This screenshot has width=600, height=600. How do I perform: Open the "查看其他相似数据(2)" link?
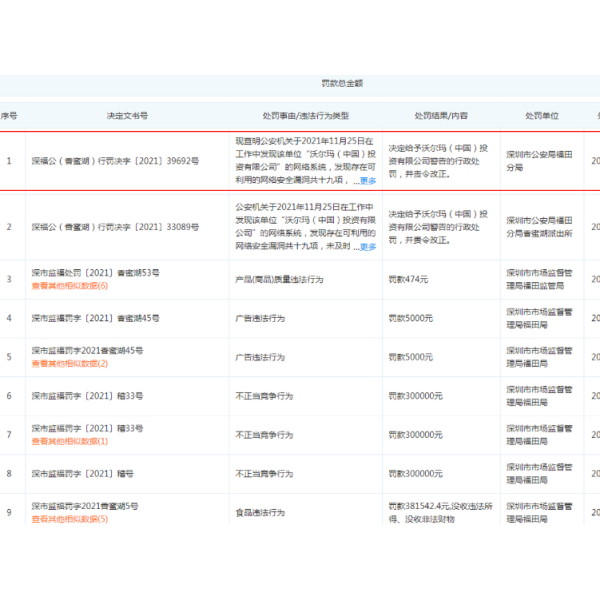pyautogui.click(x=70, y=364)
